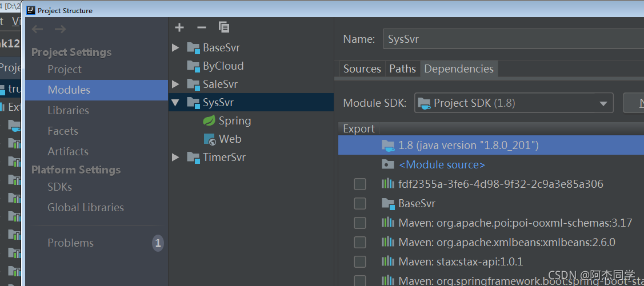This screenshot has height=286, width=644.
Task: Toggle export checkbox for spring-boot dependency
Action: (360, 281)
